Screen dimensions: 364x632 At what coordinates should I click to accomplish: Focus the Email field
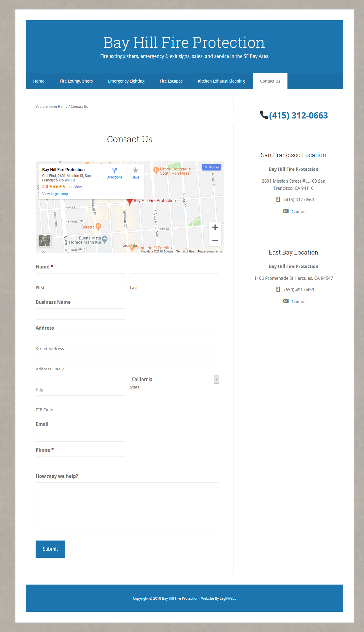(x=80, y=436)
